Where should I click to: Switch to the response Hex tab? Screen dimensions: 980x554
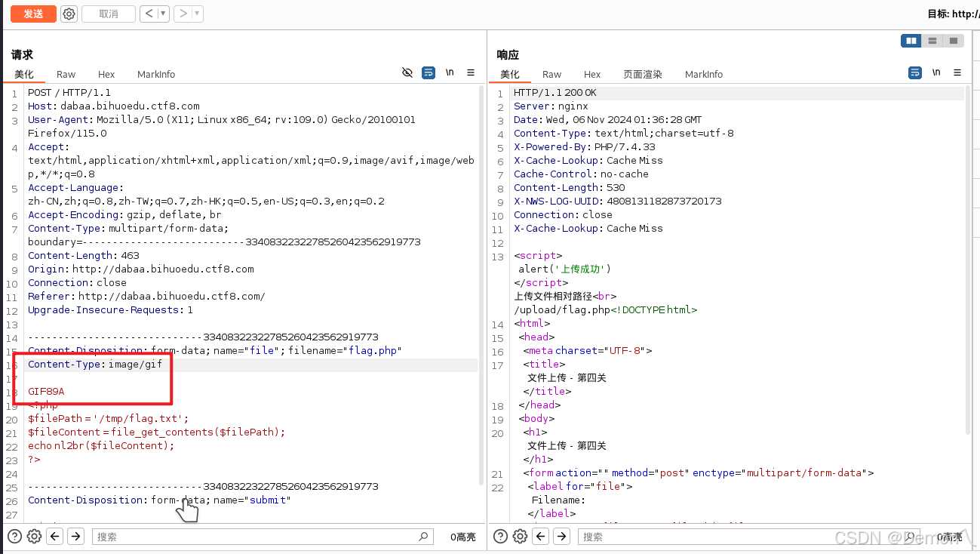tap(592, 74)
